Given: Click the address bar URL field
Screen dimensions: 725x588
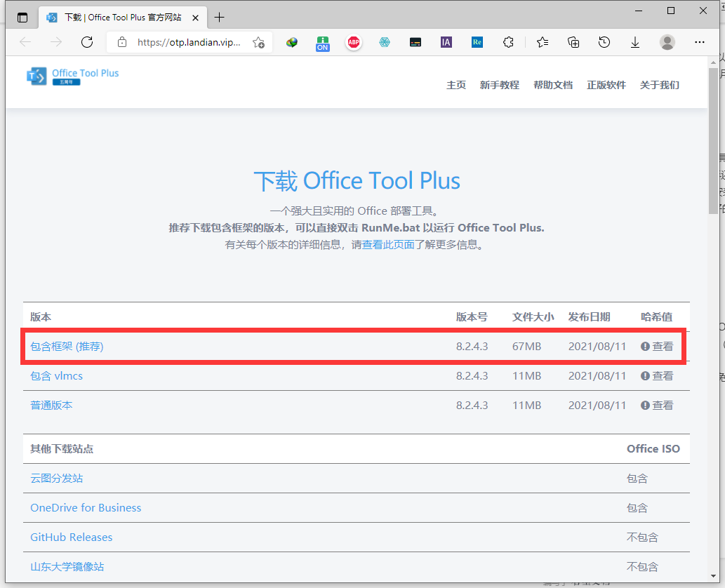Looking at the screenshot, I should (x=188, y=42).
